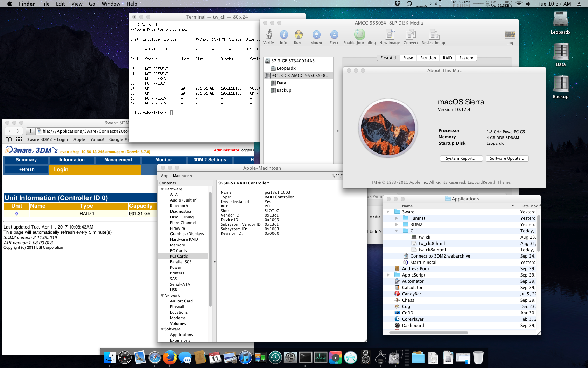Open System Preferences from the Dock
Viewport: 588px width, 368px height.
point(290,357)
